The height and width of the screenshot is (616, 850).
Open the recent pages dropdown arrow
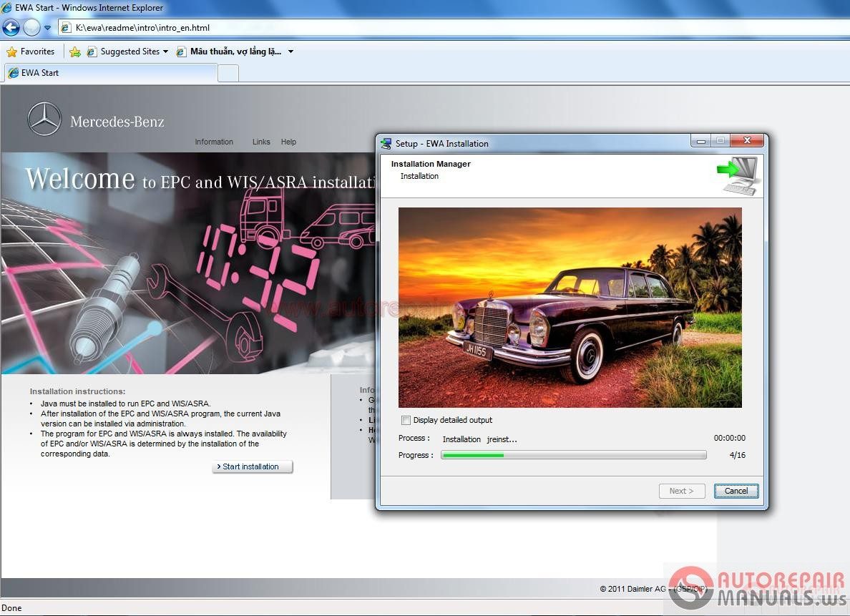point(48,28)
